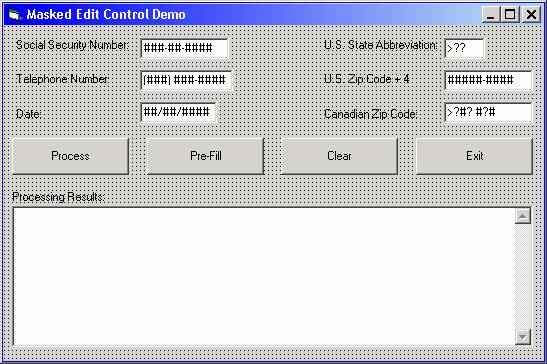The height and width of the screenshot is (364, 547).
Task: Click the "Date:" label
Action: click(x=28, y=114)
